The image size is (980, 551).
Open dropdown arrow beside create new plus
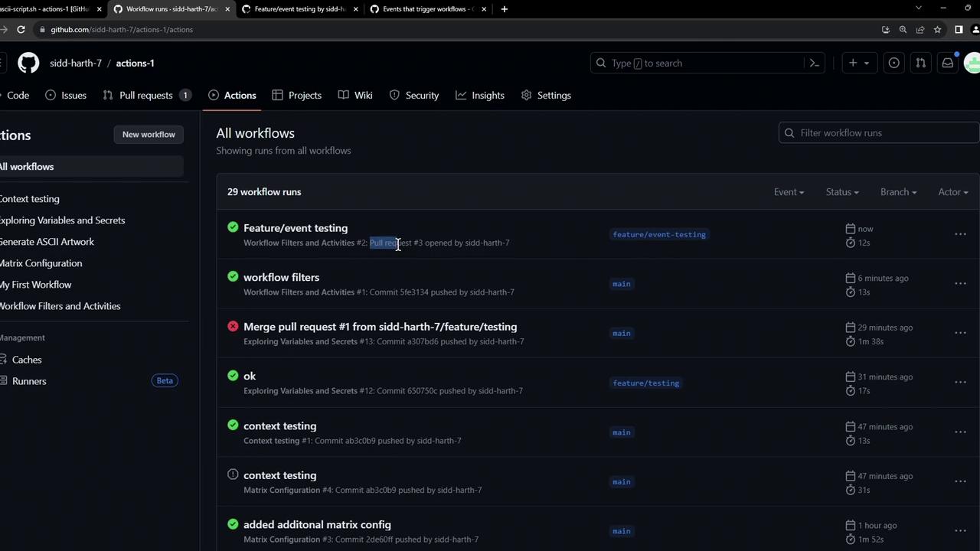[x=867, y=64]
